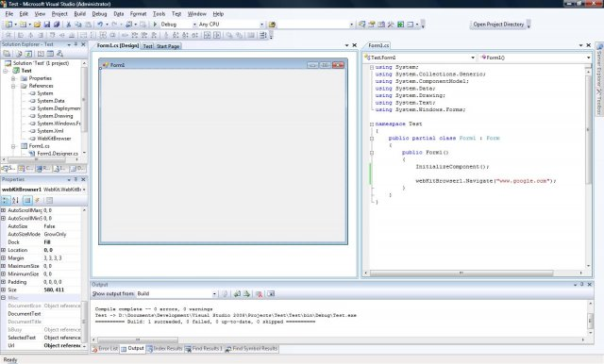Expand the Size property in Properties grid

[x=3, y=290]
